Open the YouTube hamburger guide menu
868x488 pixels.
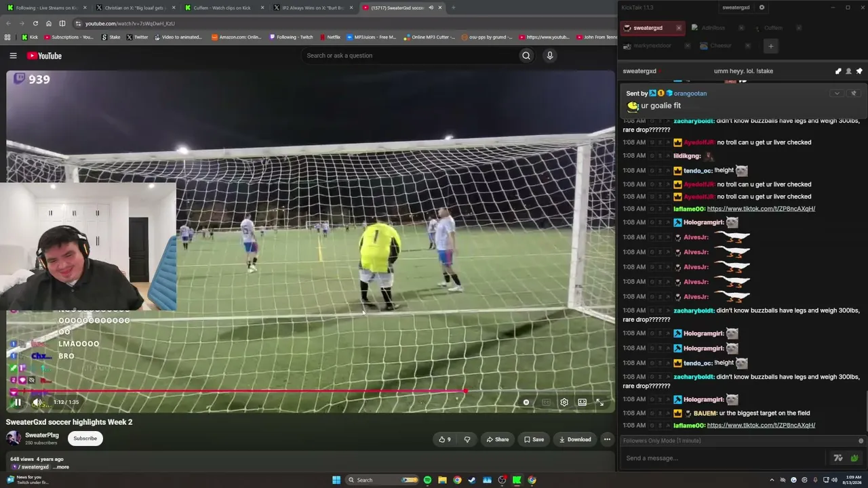click(13, 56)
